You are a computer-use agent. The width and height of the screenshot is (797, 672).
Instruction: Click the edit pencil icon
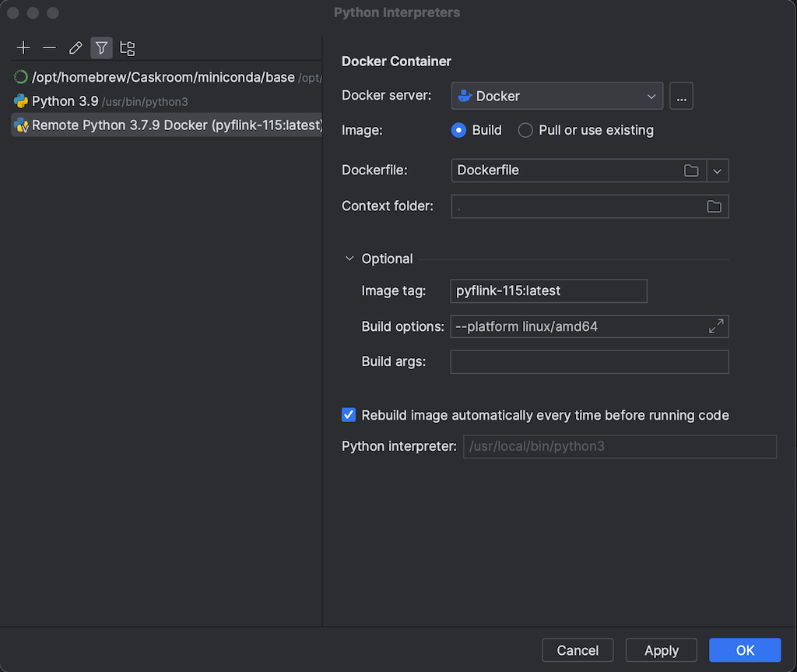pos(75,48)
